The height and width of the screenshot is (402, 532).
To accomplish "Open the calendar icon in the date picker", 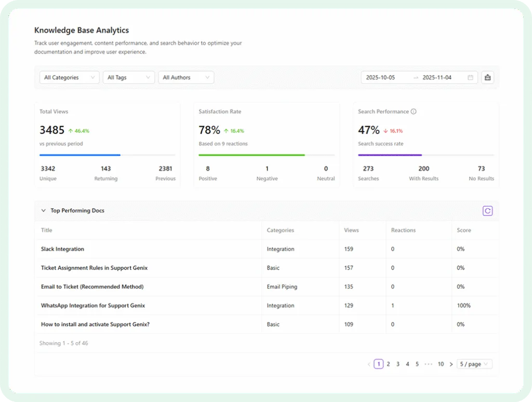I will pos(471,76).
